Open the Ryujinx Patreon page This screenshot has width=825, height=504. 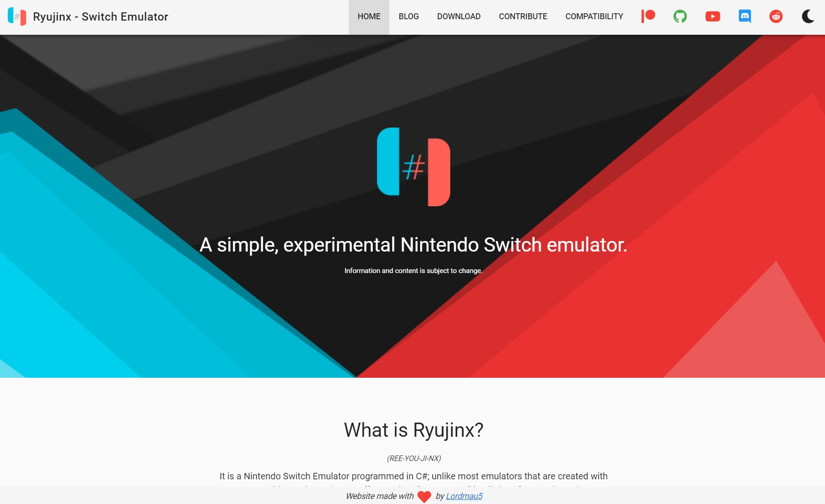648,16
